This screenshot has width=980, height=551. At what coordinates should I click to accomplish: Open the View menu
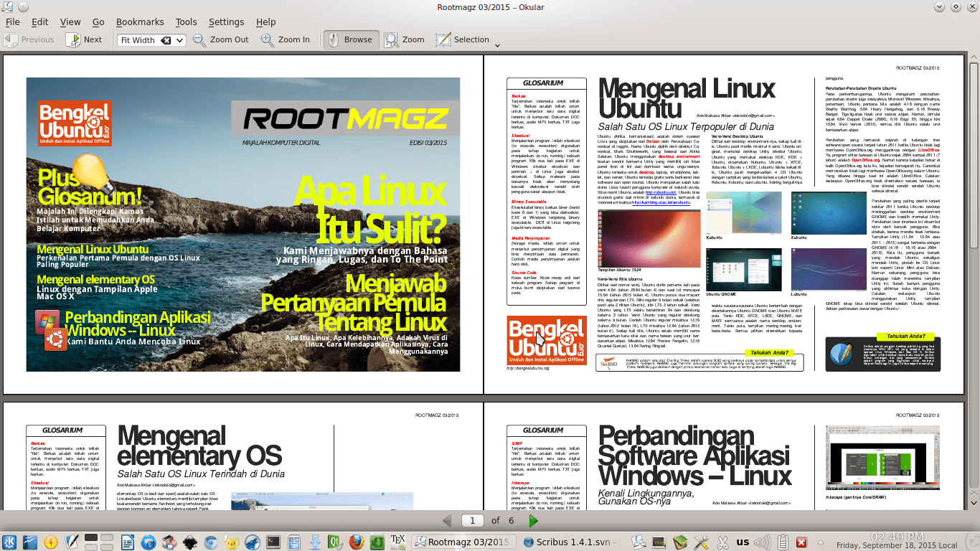[70, 22]
